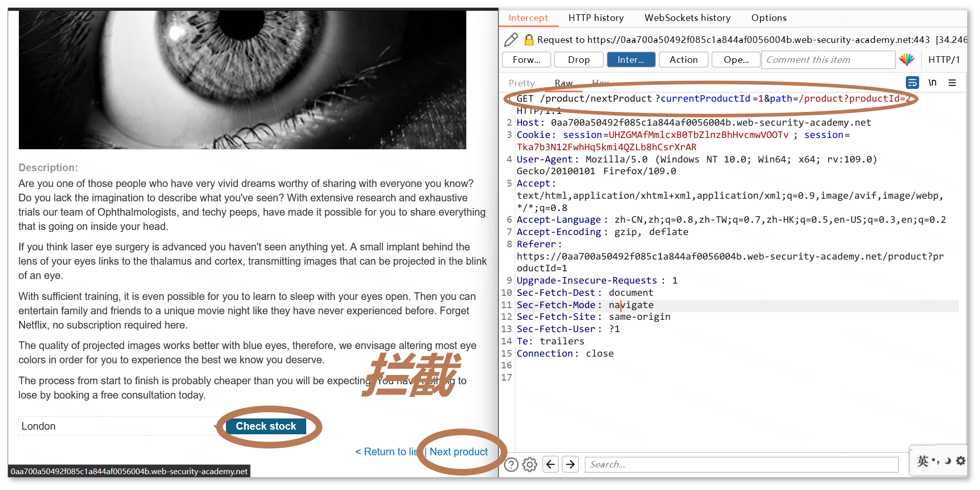
Task: Switch to WebSockets history tab
Action: tap(687, 18)
